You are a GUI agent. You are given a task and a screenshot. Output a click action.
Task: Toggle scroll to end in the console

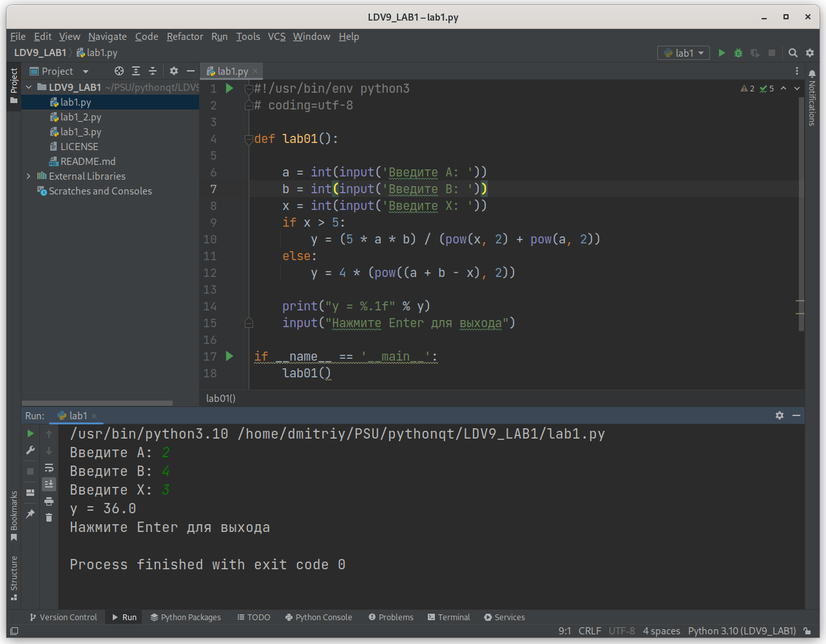pyautogui.click(x=48, y=484)
